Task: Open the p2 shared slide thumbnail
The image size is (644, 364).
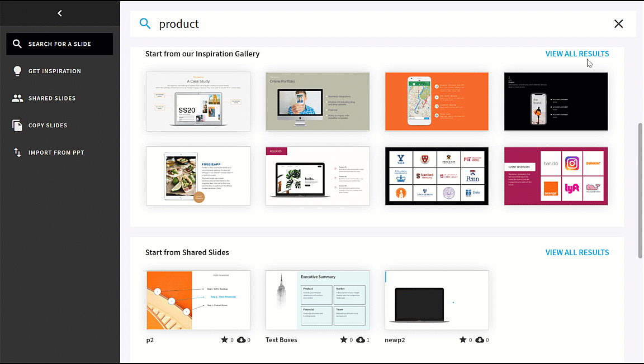Action: 198,300
